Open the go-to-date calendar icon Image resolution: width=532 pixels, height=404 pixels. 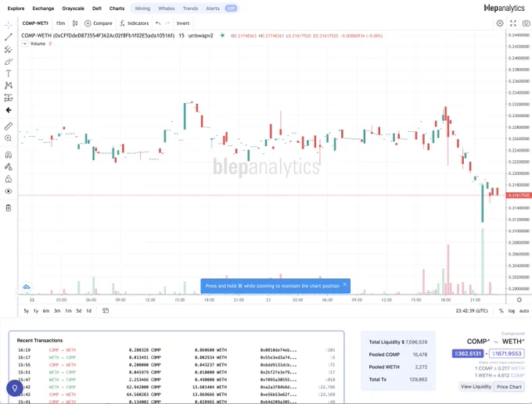click(x=106, y=310)
